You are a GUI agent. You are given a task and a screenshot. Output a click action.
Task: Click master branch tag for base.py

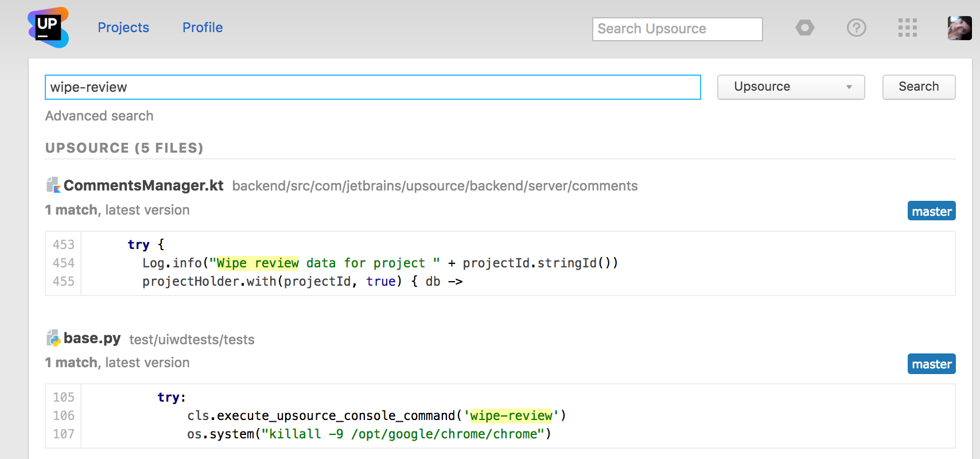[x=932, y=364]
